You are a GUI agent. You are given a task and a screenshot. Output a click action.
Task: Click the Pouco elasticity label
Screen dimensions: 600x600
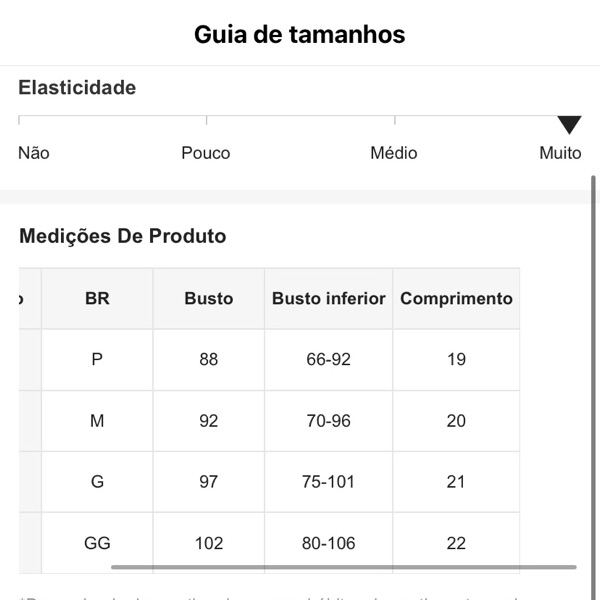(205, 153)
